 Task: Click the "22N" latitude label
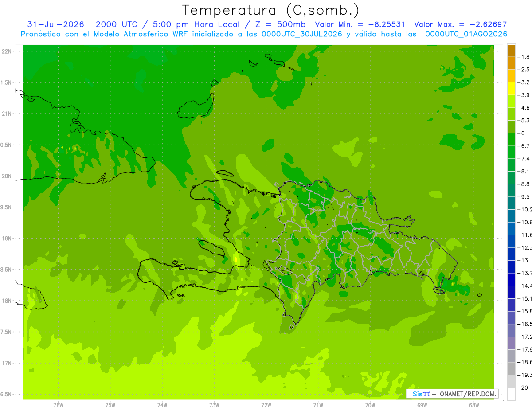click(x=7, y=51)
